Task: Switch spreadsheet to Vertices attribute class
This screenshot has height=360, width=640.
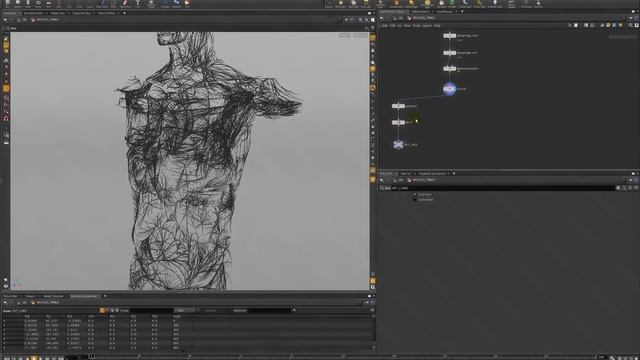Action: coord(107,311)
